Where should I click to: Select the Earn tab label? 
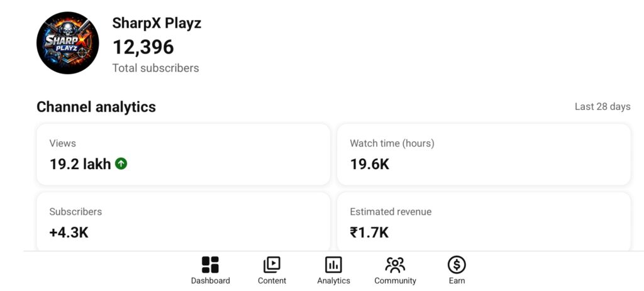(457, 281)
